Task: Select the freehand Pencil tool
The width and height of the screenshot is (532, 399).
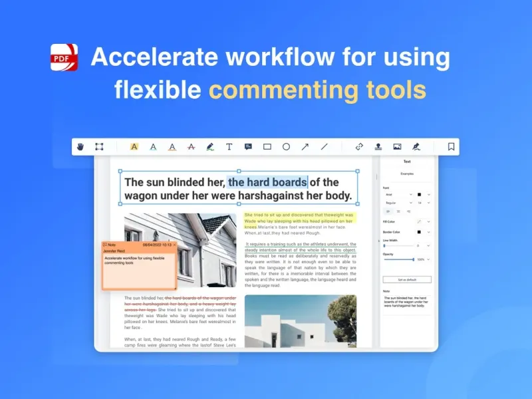Action: (210, 146)
